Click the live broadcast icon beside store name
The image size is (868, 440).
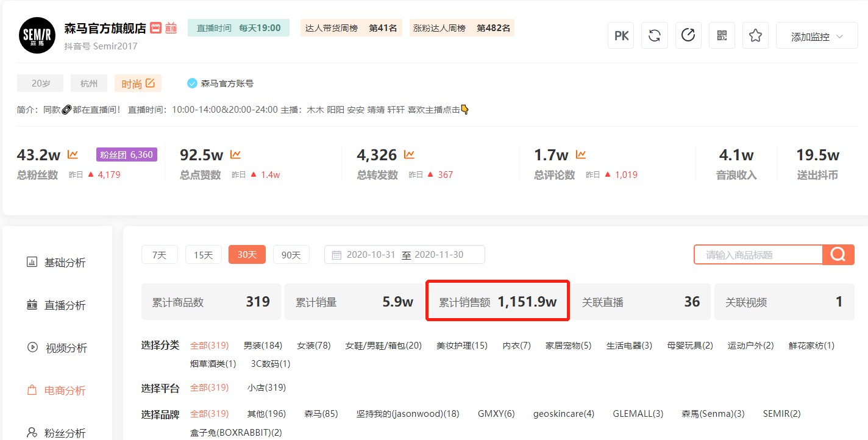coord(171,28)
